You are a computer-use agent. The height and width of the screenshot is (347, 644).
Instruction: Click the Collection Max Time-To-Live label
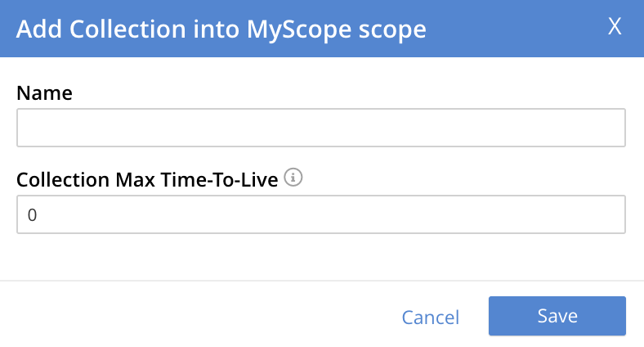click(147, 179)
